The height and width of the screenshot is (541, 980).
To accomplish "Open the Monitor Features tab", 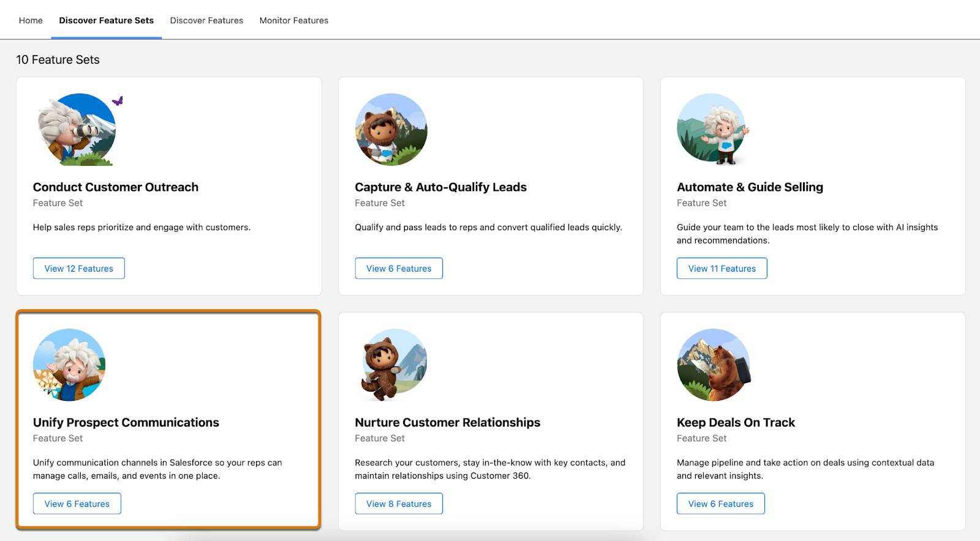I will (x=294, y=20).
